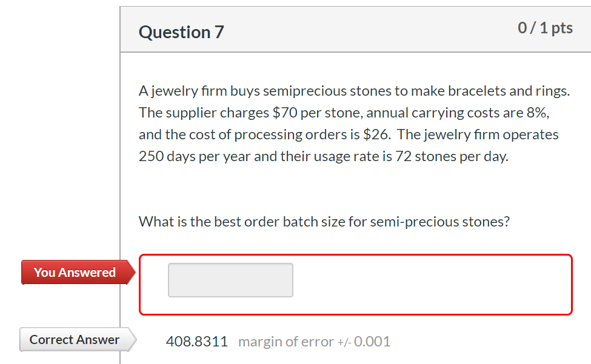
Task: Click the vertical divider line beside the question panel
Action: tap(121, 182)
